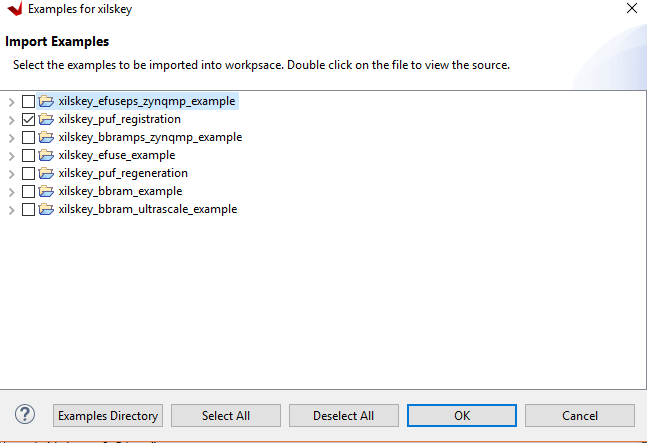The width and height of the screenshot is (647, 443).
Task: Enable the xilskey_efuse_example checkbox
Action: click(28, 156)
